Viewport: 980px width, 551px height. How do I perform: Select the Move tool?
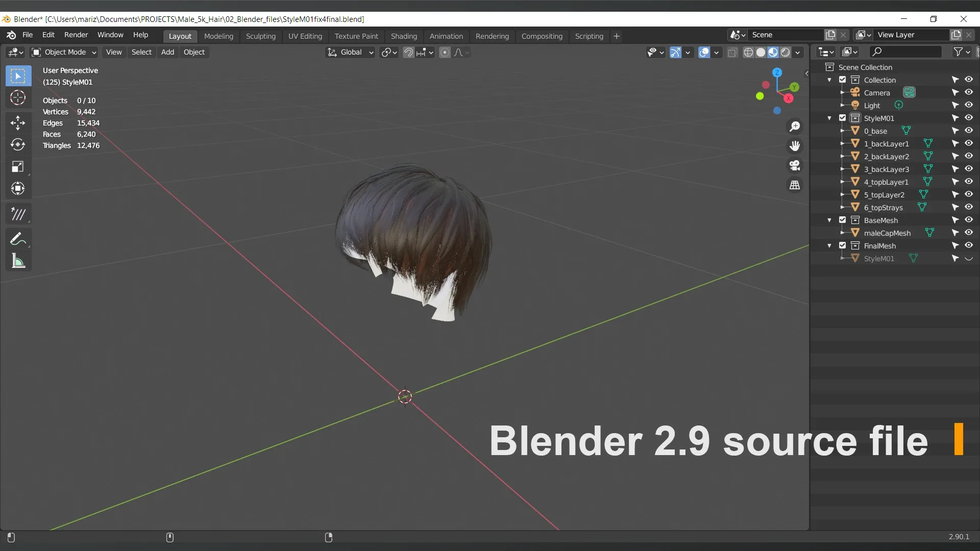click(18, 122)
